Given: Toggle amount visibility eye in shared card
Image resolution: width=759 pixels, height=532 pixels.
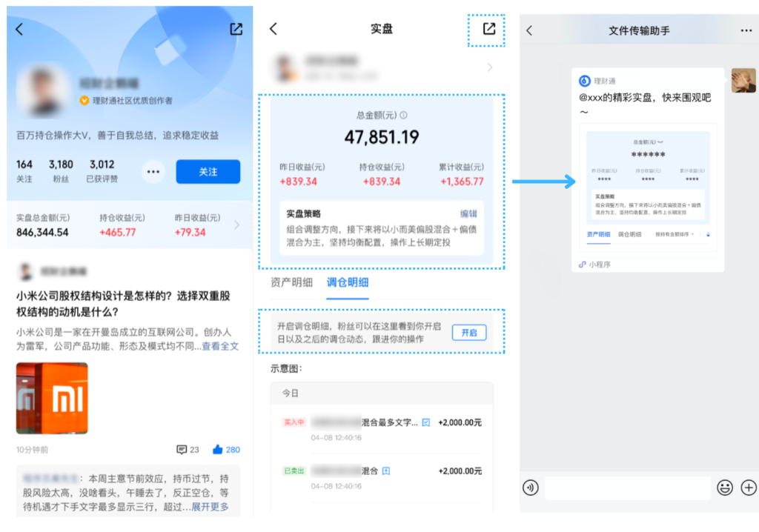Looking at the screenshot, I should tap(659, 141).
